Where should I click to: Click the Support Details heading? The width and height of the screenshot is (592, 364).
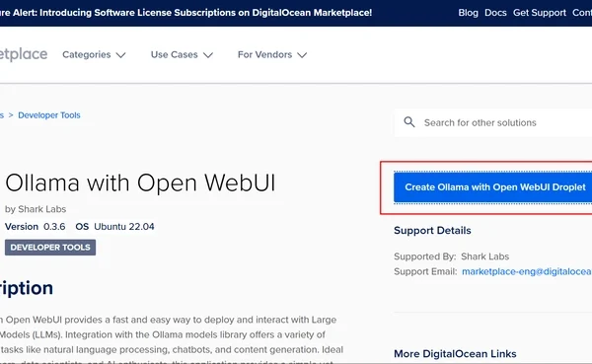432,230
